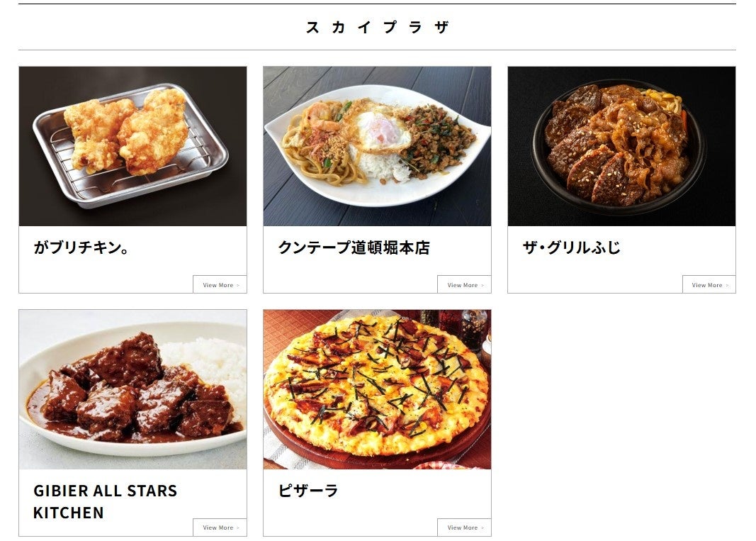Click the arrow icon on ザ・グリルふじ View More
The image size is (756, 541).
(727, 285)
